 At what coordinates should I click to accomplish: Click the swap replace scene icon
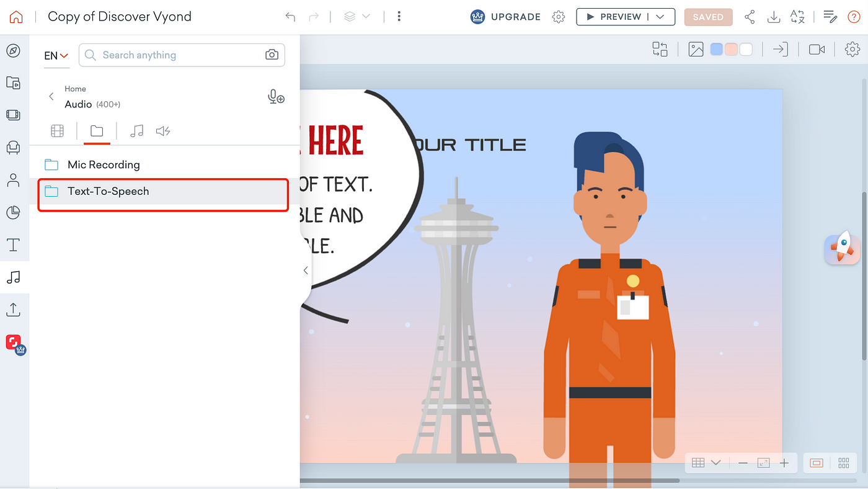660,49
